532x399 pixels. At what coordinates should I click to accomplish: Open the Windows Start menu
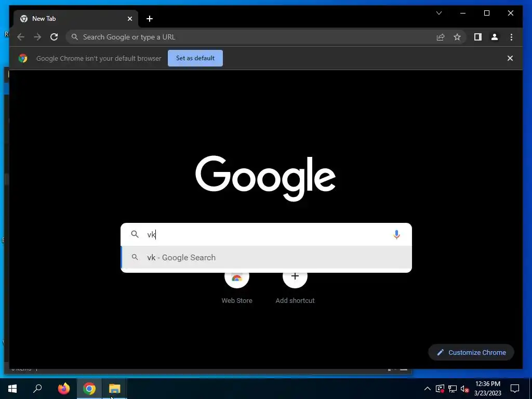[12, 389]
